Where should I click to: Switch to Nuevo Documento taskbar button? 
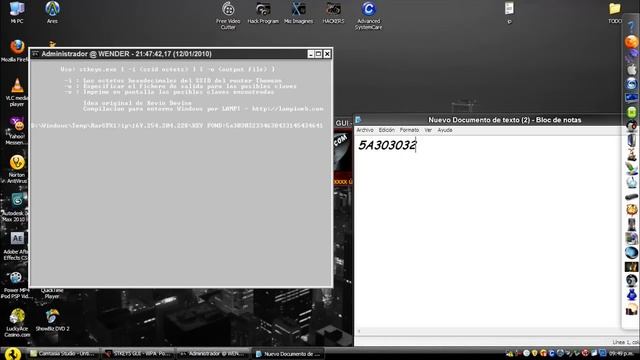pos(288,353)
